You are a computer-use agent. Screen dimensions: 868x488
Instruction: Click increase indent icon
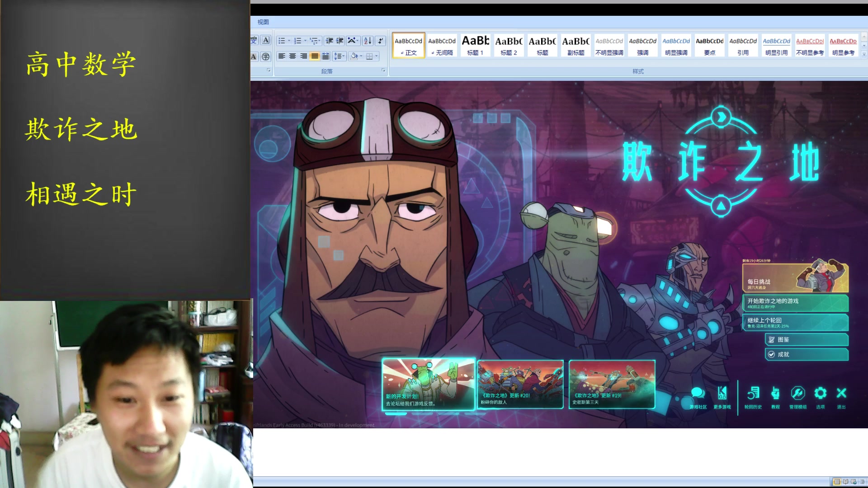340,41
